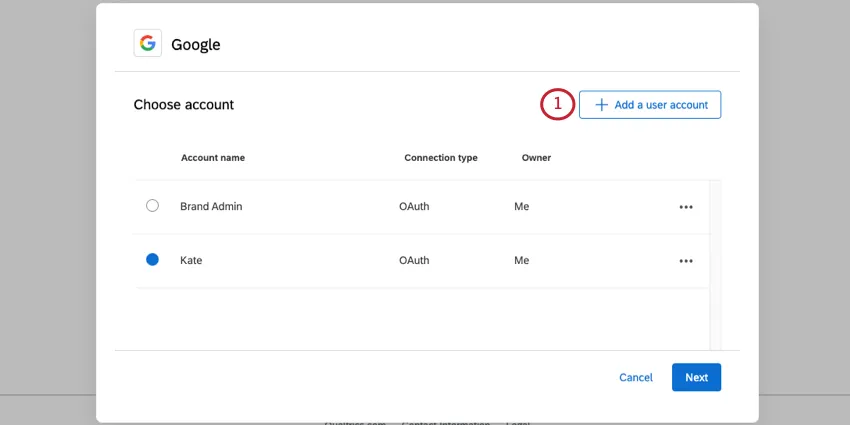Select the Brand Admin radio button

[152, 206]
